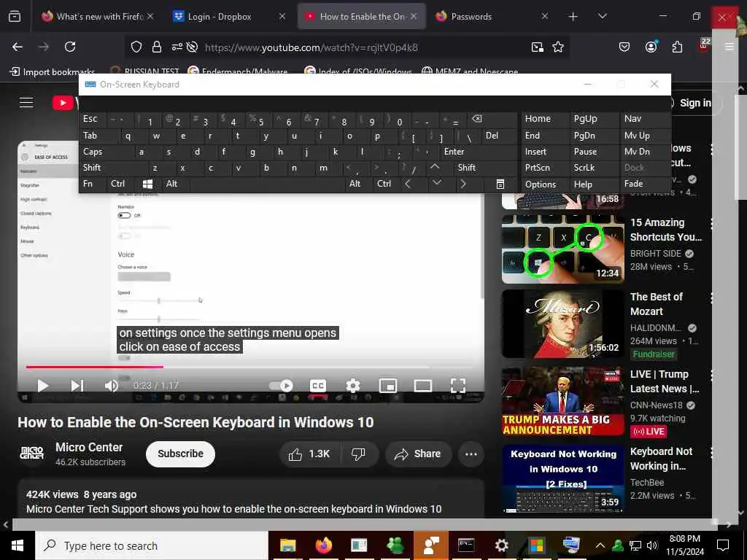The width and height of the screenshot is (747, 560).
Task: Open more actions ellipsis under video
Action: pyautogui.click(x=471, y=454)
